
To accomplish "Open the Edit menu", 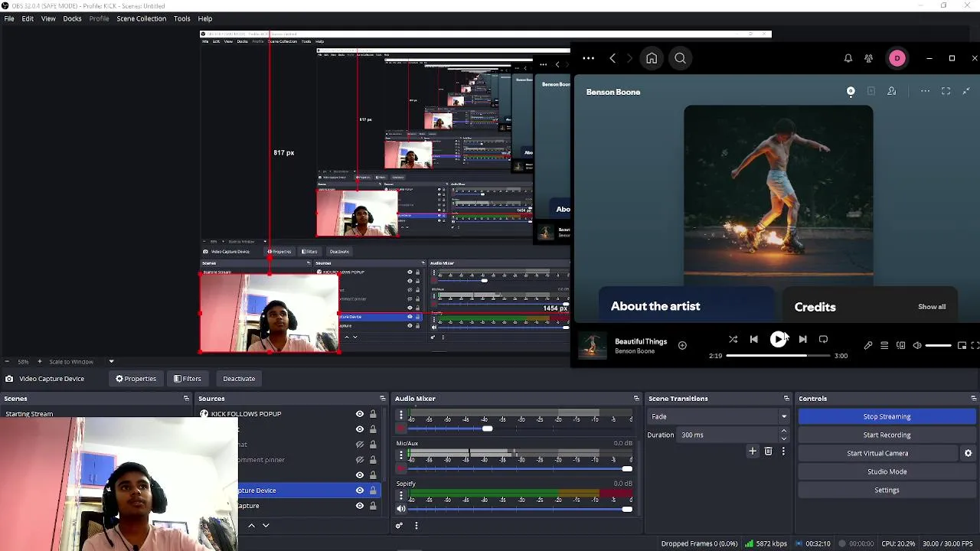I will [x=28, y=18].
